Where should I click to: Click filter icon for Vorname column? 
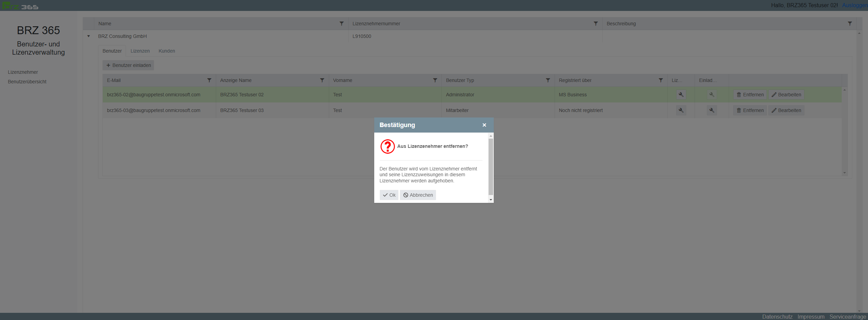(435, 80)
